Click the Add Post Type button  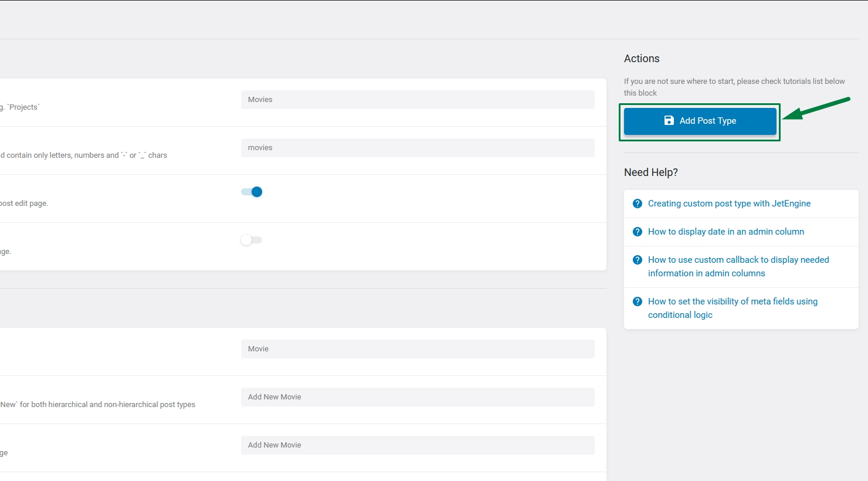[700, 121]
